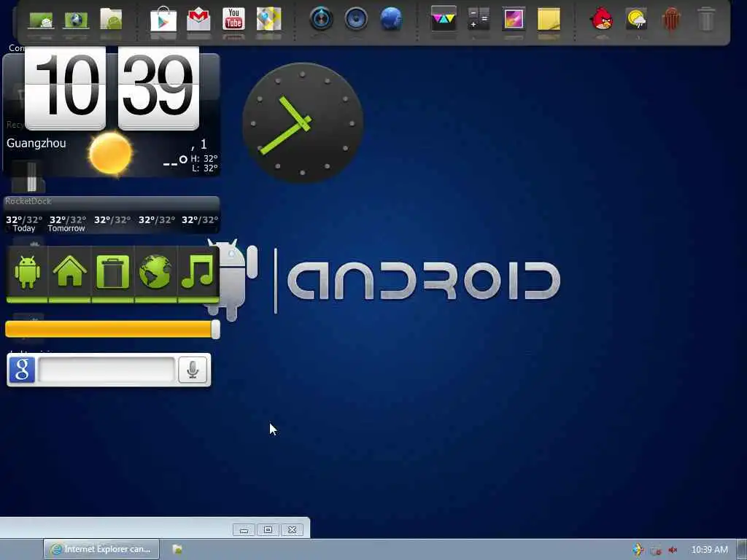Click the show desktop strip at taskbar end
The height and width of the screenshot is (560, 747).
coord(742,550)
